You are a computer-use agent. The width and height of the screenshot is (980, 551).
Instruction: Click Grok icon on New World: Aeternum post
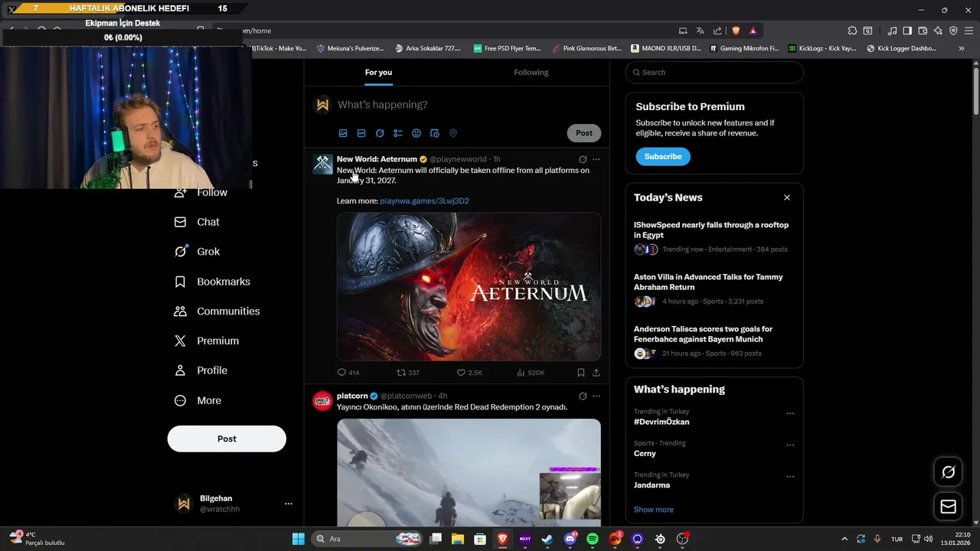[x=583, y=159]
